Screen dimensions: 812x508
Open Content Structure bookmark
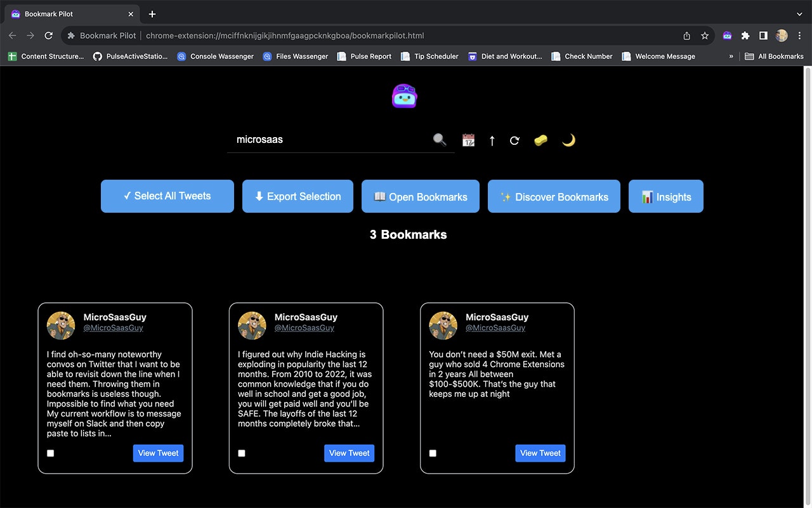[46, 56]
